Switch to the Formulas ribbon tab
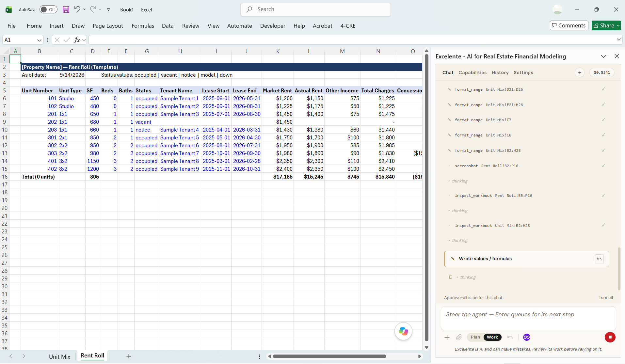Viewport: 625px width, 364px height. click(x=143, y=26)
